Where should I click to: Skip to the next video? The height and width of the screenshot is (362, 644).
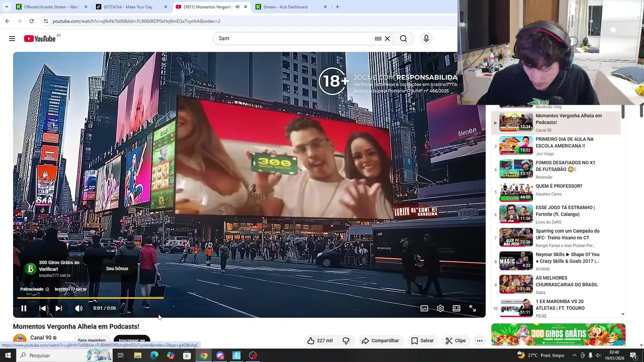tap(58, 308)
